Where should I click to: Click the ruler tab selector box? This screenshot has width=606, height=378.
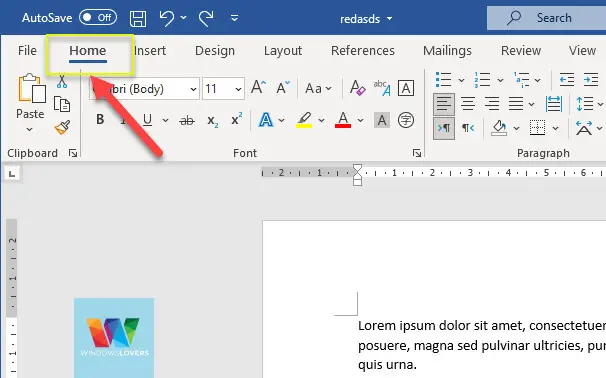tap(12, 174)
